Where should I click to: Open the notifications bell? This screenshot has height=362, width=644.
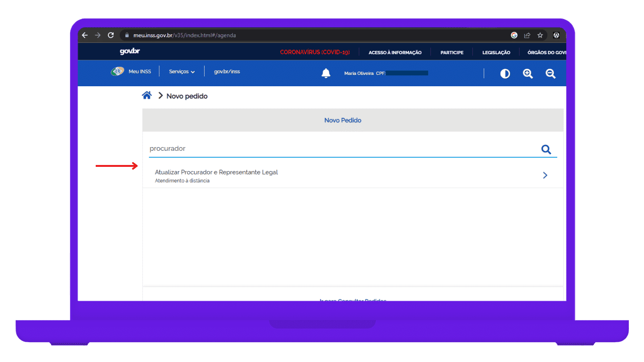(326, 73)
